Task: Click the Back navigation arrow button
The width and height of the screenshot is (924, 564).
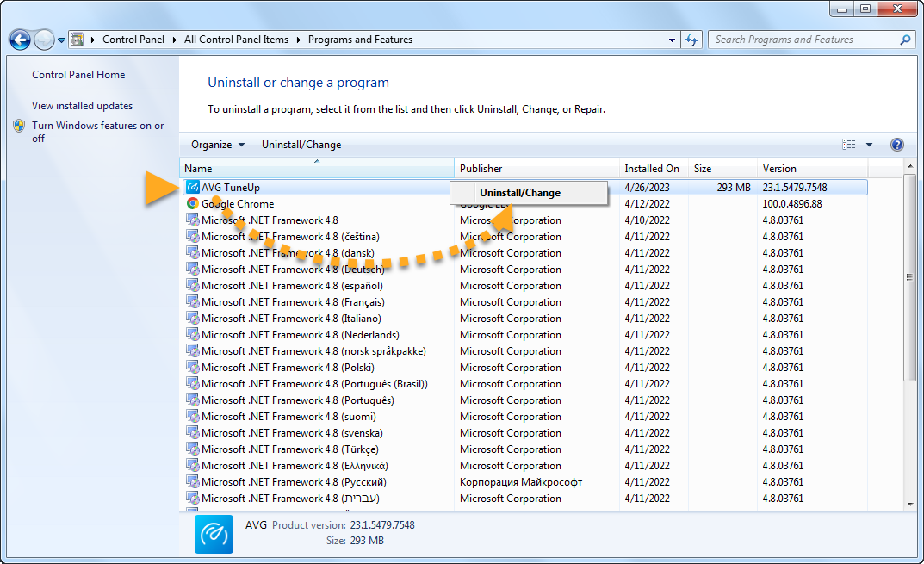Action: [x=21, y=40]
